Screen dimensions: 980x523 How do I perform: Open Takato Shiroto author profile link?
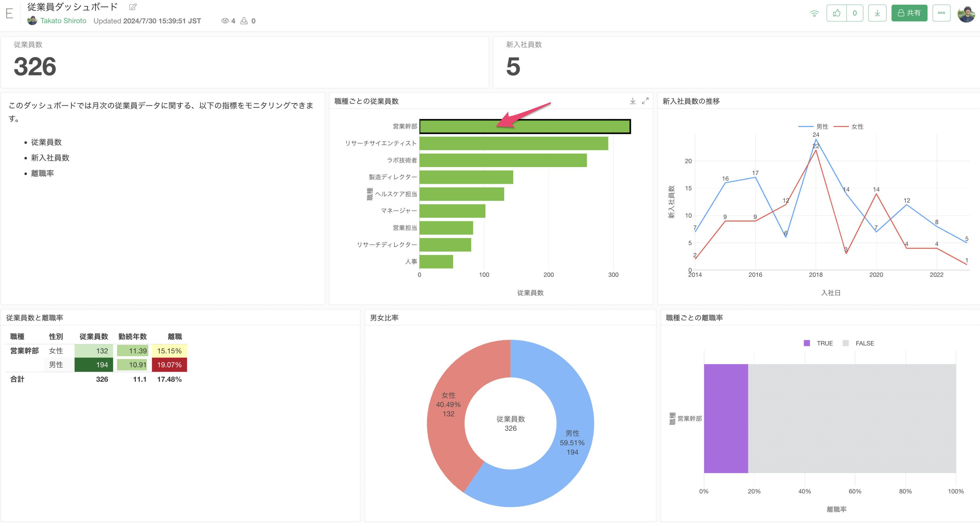63,21
